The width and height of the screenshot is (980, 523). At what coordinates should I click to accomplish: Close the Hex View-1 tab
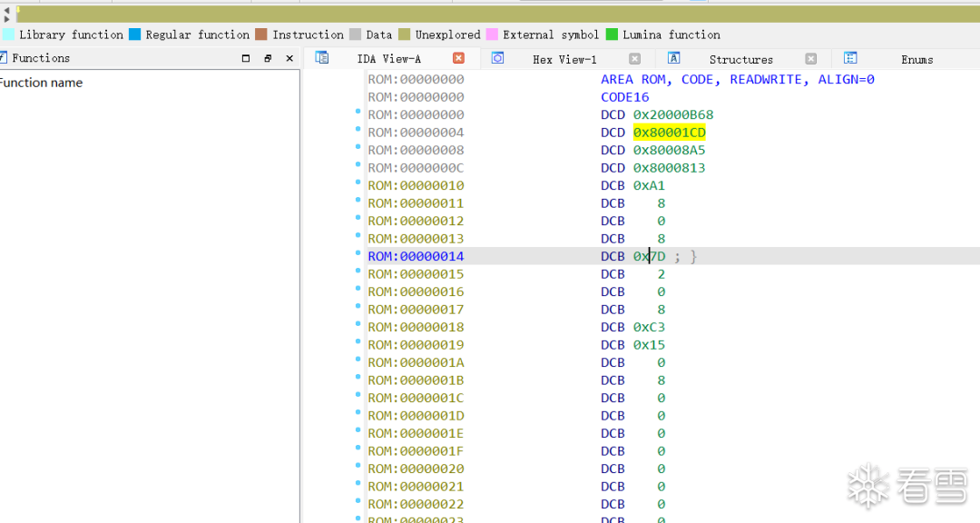634,58
